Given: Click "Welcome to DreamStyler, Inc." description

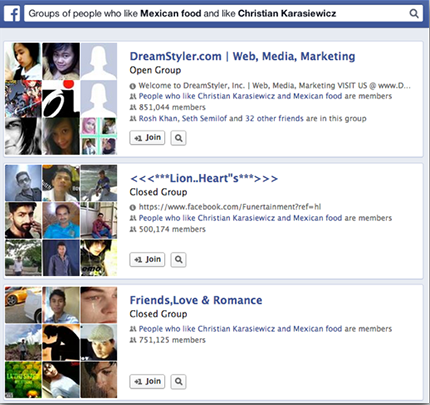Looking at the screenshot, I should tap(274, 85).
